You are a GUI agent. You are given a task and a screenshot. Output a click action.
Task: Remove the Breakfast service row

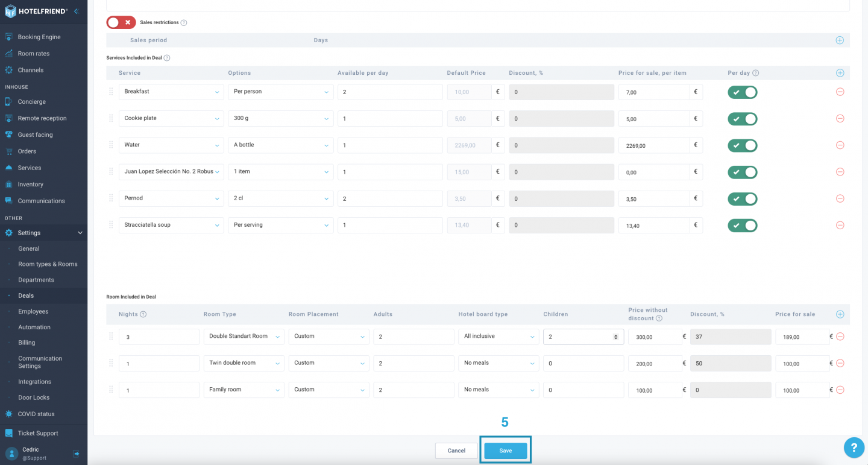(840, 92)
